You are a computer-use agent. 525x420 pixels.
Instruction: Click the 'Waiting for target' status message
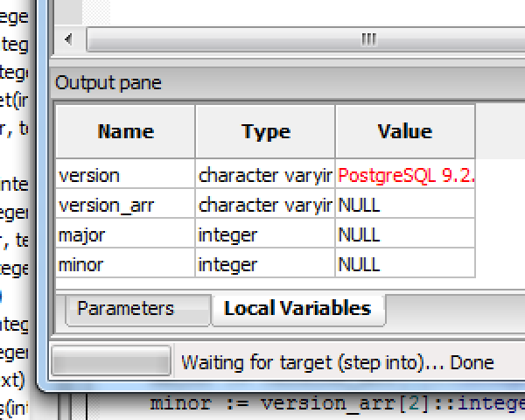coord(337,362)
